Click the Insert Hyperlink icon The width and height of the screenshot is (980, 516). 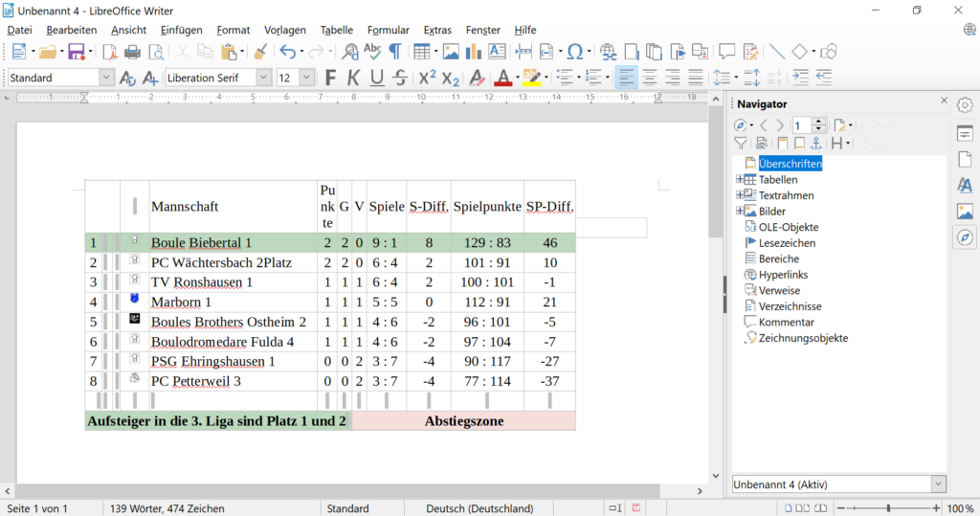[x=608, y=52]
